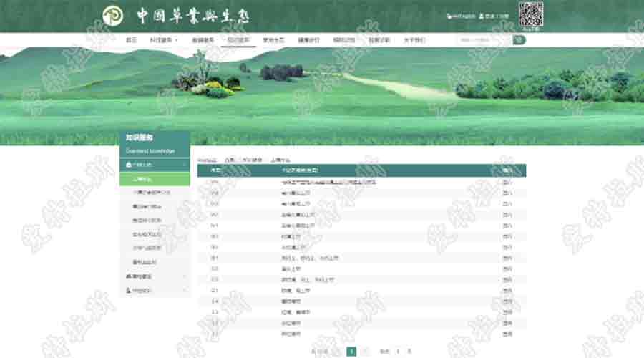Image resolution: width=644 pixels, height=358 pixels.
Task: Expand the bottom sidebar section chevron
Action: tap(185, 291)
